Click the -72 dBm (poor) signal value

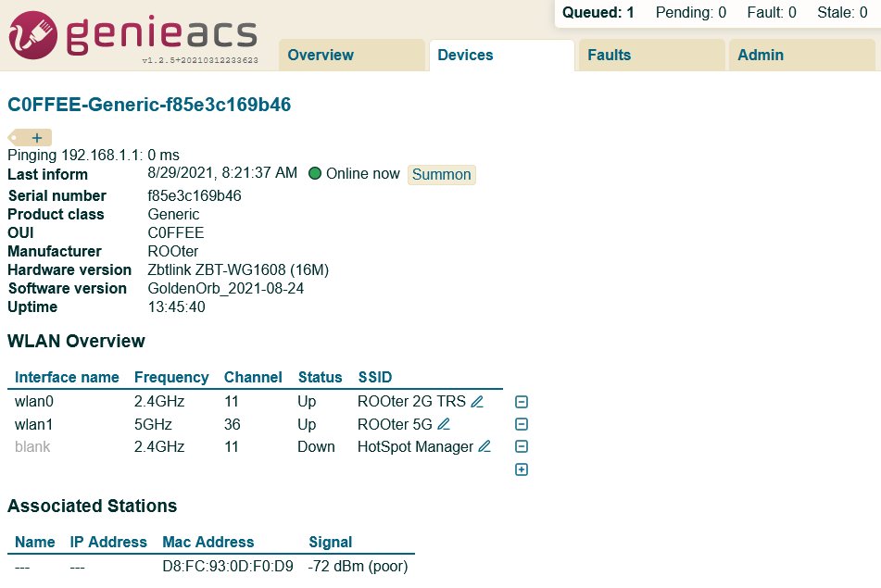pos(358,566)
